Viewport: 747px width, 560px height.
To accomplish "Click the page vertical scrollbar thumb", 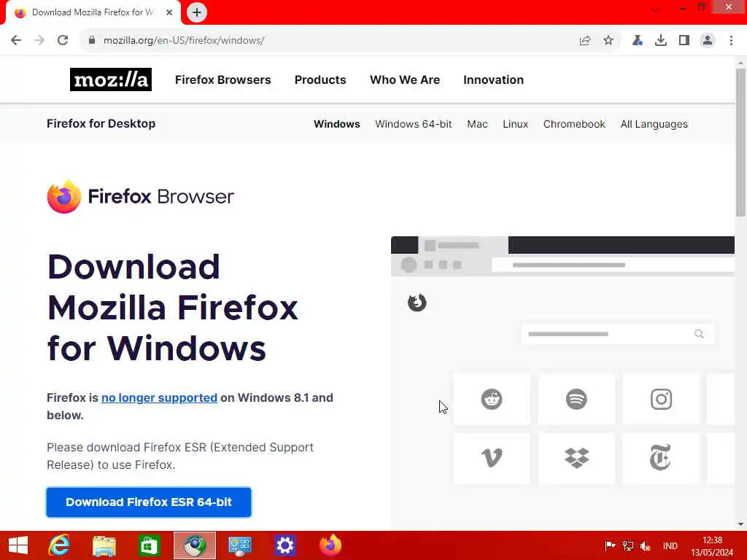I will tap(740, 142).
